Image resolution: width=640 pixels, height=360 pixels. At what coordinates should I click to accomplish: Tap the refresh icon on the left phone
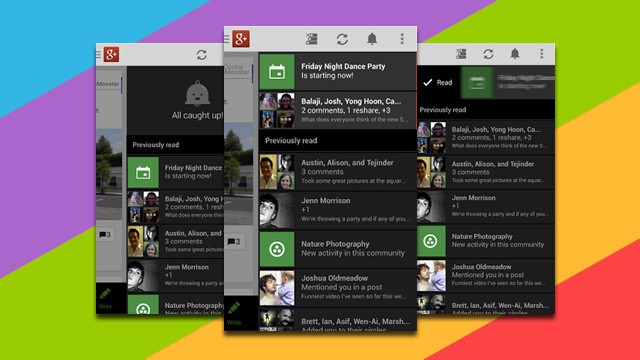coord(202,55)
